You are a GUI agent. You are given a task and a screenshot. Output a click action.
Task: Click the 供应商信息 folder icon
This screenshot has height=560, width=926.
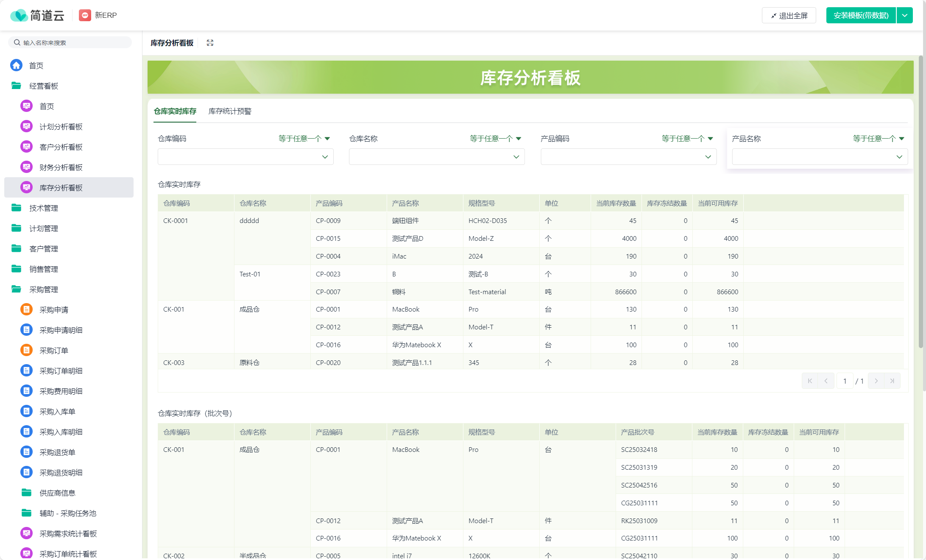click(x=26, y=493)
